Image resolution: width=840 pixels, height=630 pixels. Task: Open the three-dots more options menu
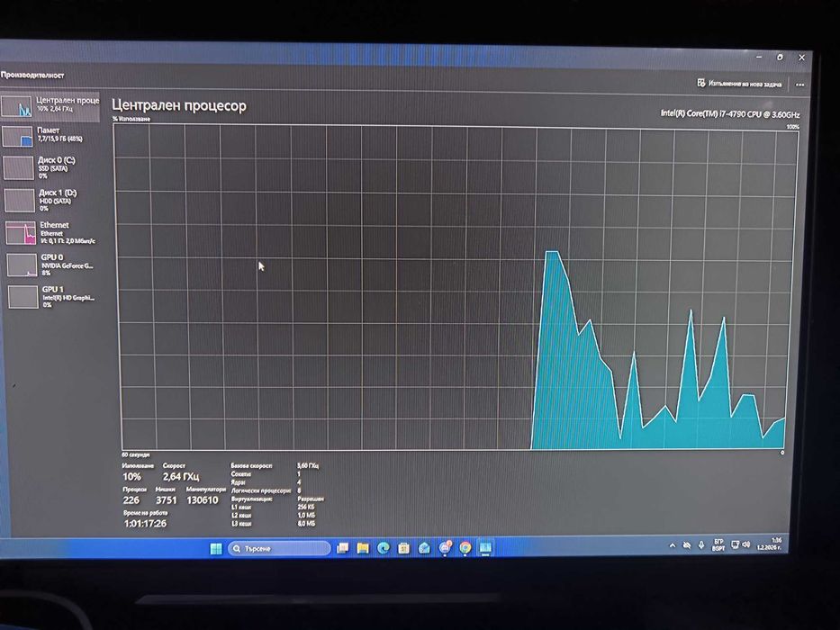[799, 85]
